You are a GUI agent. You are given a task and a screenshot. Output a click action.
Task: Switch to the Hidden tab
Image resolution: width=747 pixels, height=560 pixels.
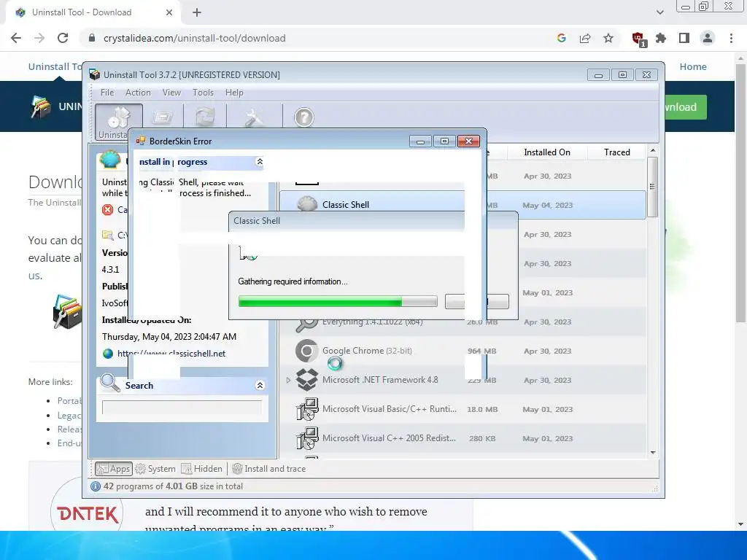pyautogui.click(x=202, y=469)
